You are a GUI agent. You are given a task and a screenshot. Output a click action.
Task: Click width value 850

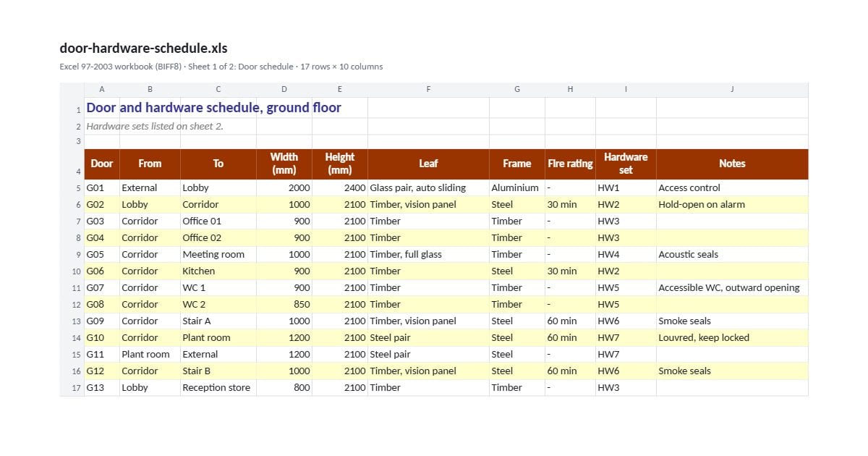tap(284, 305)
